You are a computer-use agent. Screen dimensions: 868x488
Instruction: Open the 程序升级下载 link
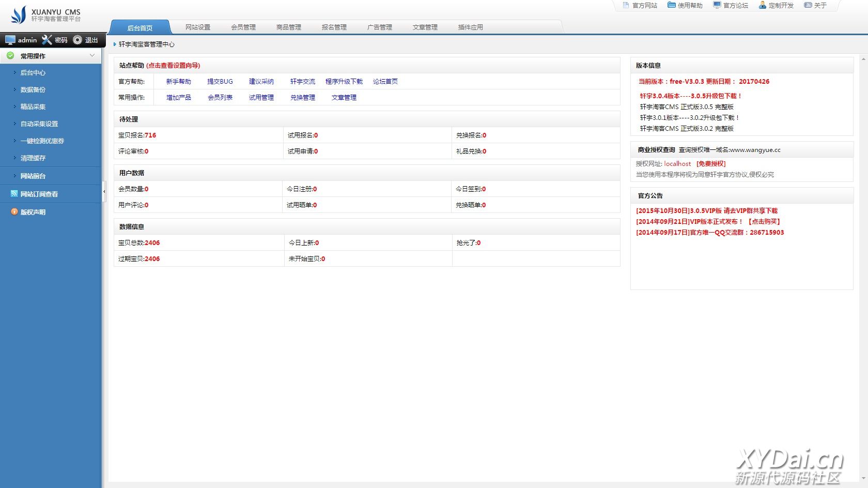tap(344, 82)
